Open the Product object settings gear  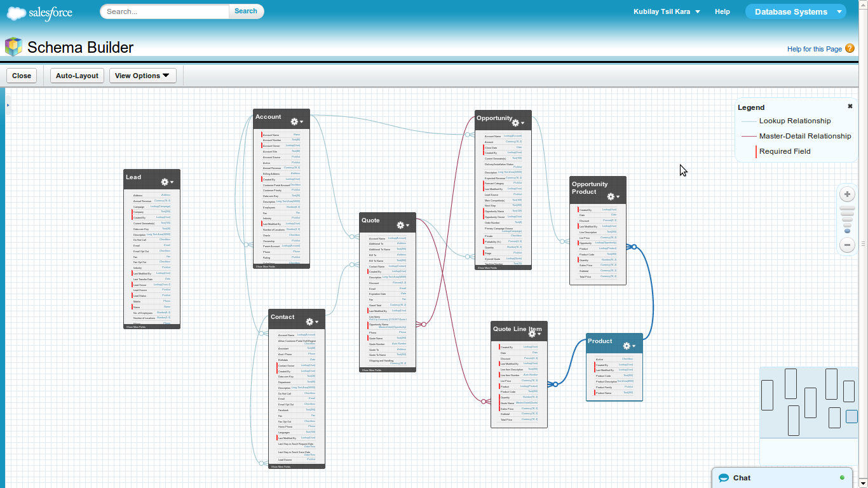(629, 346)
